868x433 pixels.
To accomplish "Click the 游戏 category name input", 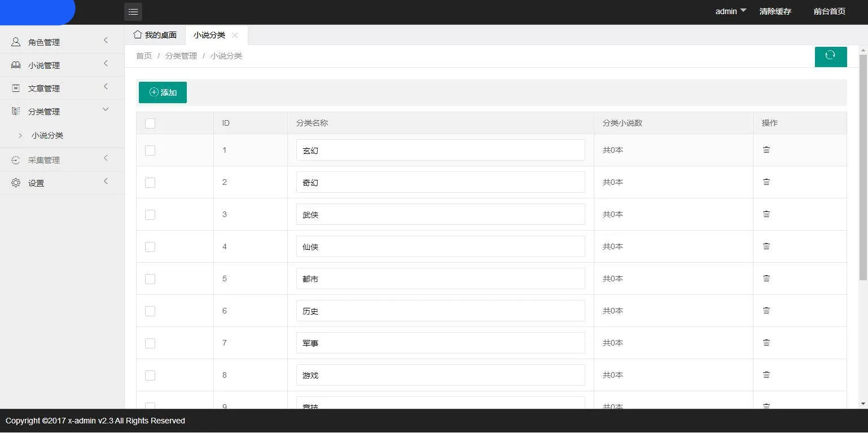I will click(x=441, y=375).
